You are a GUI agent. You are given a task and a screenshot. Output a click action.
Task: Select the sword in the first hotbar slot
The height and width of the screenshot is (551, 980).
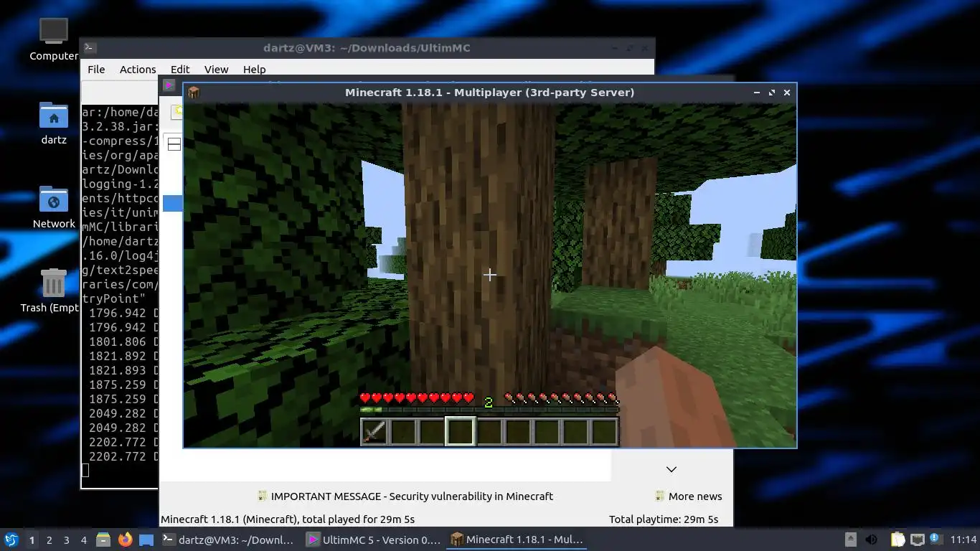click(x=374, y=432)
